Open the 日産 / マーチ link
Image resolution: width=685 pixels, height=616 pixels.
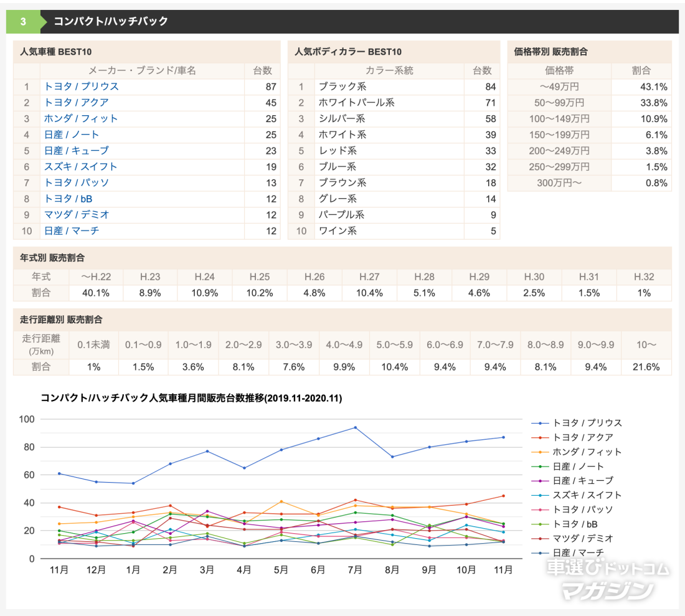pyautogui.click(x=72, y=230)
